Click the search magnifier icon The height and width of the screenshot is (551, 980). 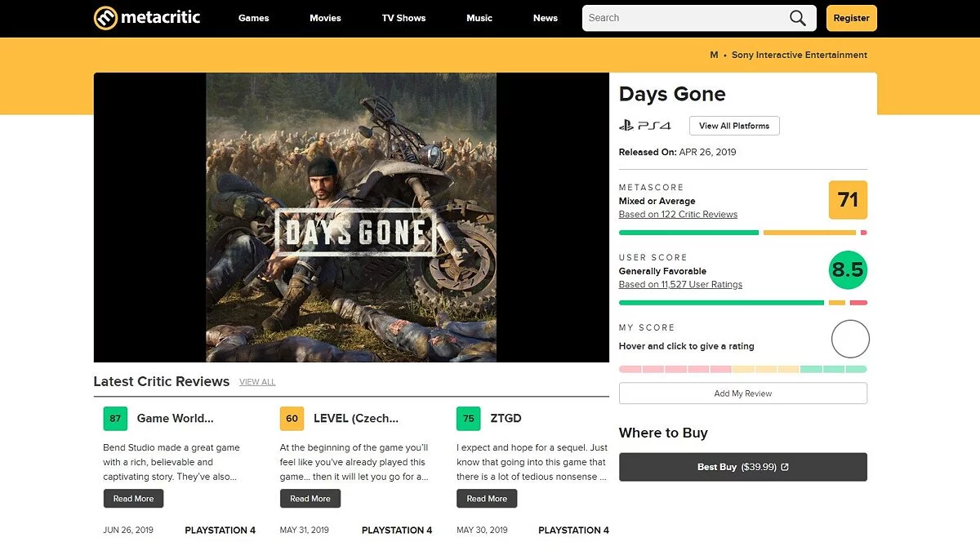point(797,18)
